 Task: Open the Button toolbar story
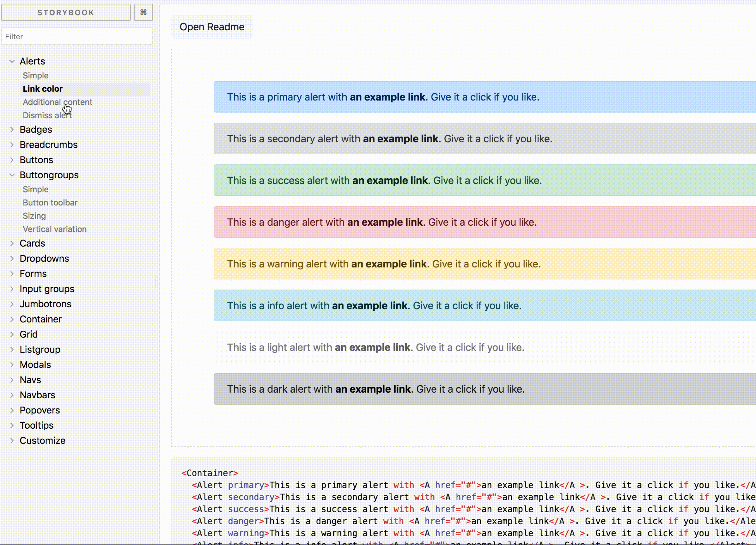pyautogui.click(x=50, y=203)
